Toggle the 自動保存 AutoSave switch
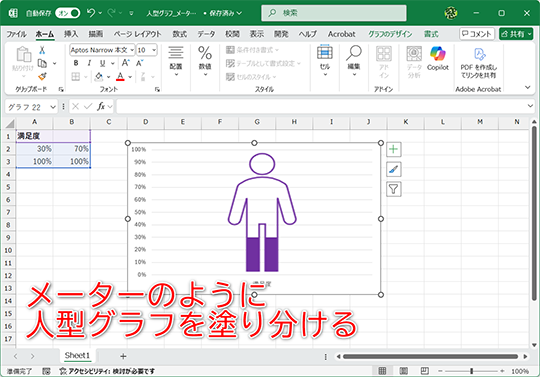This screenshot has width=540, height=377. pos(68,13)
